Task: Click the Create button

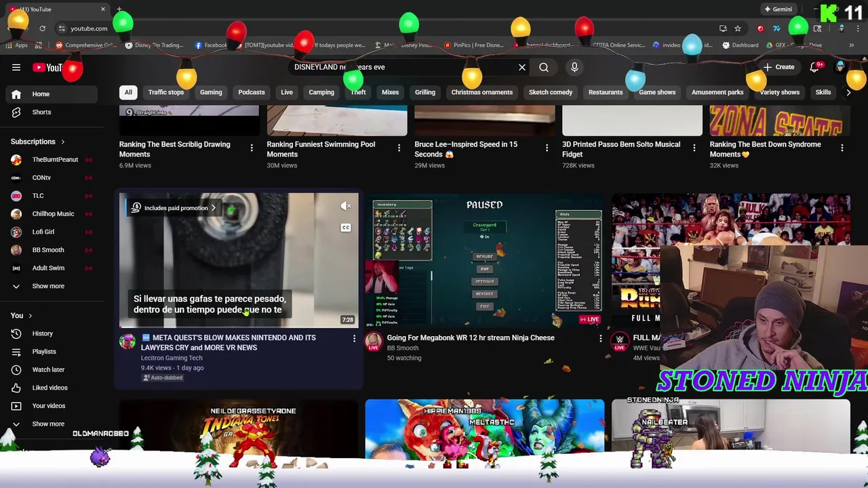Action: tap(778, 67)
